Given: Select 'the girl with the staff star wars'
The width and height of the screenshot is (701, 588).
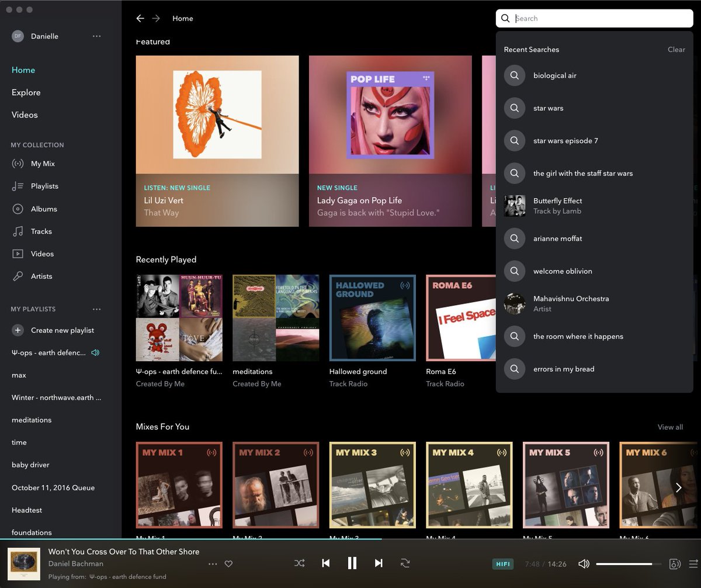Looking at the screenshot, I should [595, 174].
